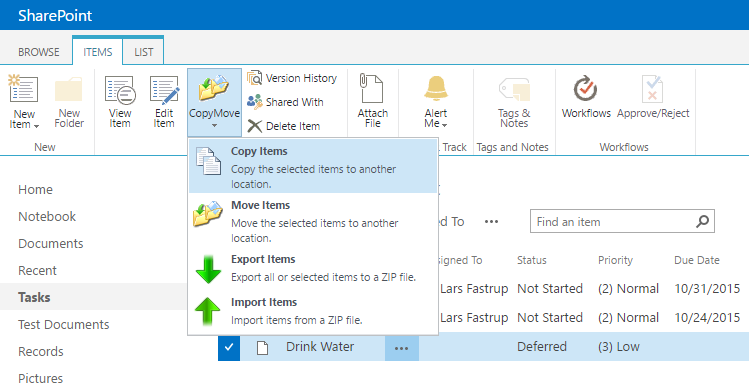Click the (3) Low priority cell
Viewport: 749px width, 390px height.
tap(619, 347)
